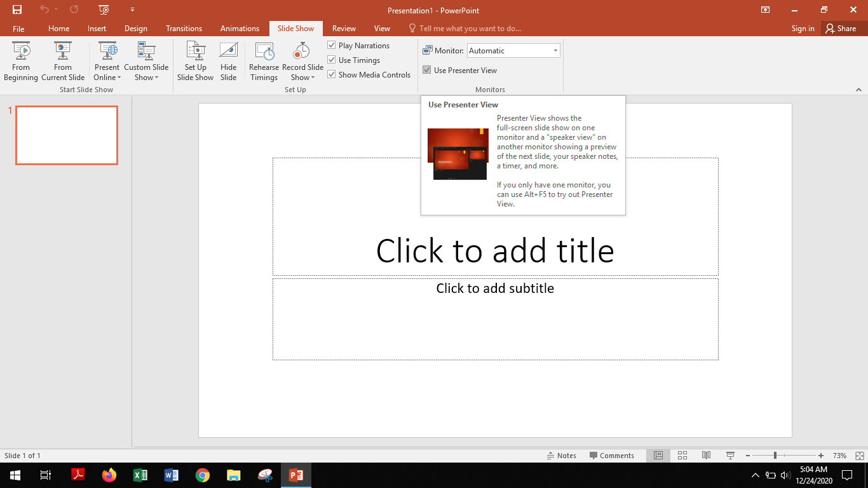Image resolution: width=868 pixels, height=488 pixels.
Task: Disable Use Timings
Action: (x=332, y=60)
